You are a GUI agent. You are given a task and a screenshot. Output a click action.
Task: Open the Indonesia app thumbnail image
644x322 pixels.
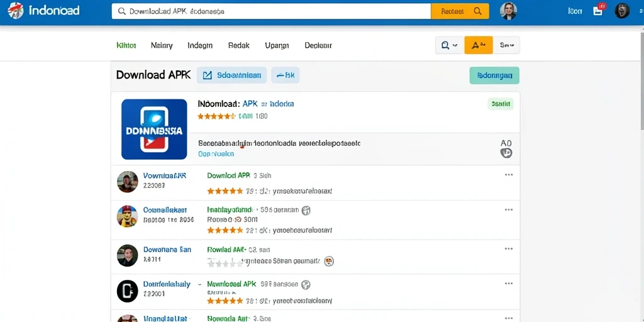[154, 130]
